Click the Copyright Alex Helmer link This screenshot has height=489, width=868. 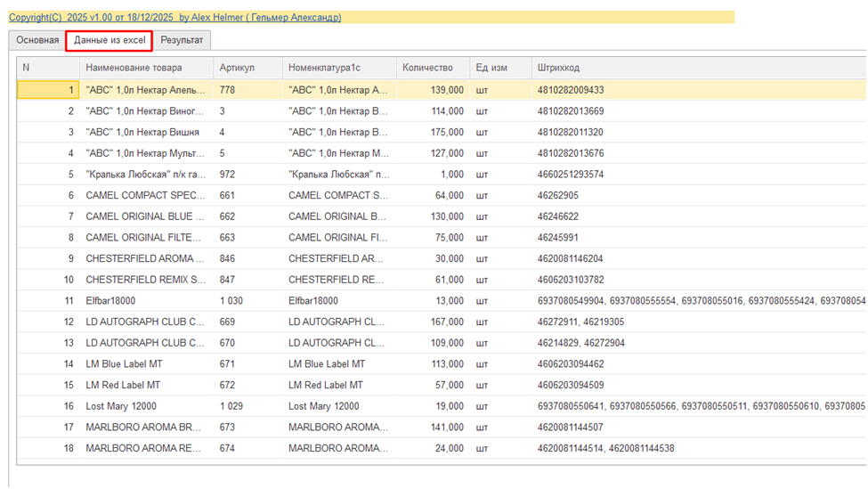click(x=174, y=17)
